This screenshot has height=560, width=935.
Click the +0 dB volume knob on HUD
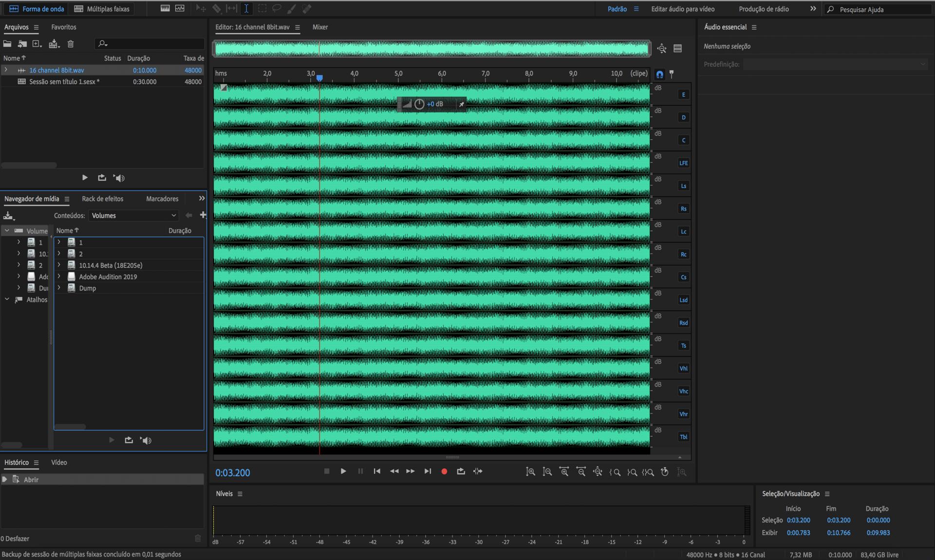pyautogui.click(x=419, y=104)
